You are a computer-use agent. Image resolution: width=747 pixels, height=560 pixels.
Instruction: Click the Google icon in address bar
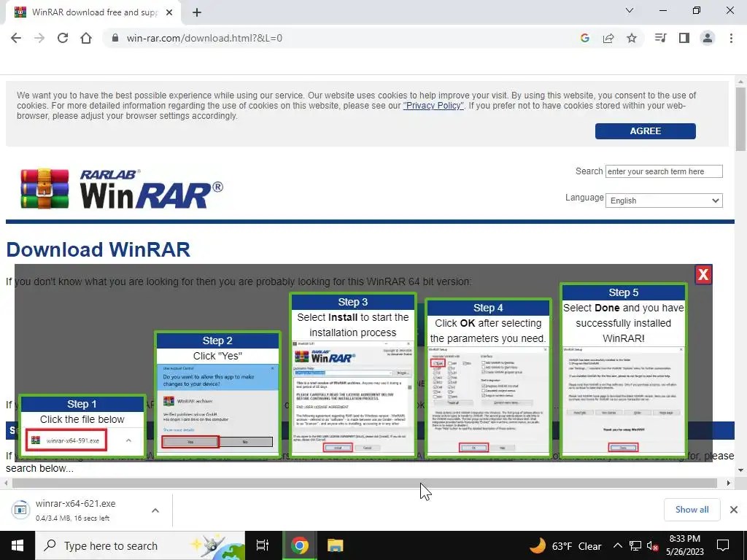point(585,38)
